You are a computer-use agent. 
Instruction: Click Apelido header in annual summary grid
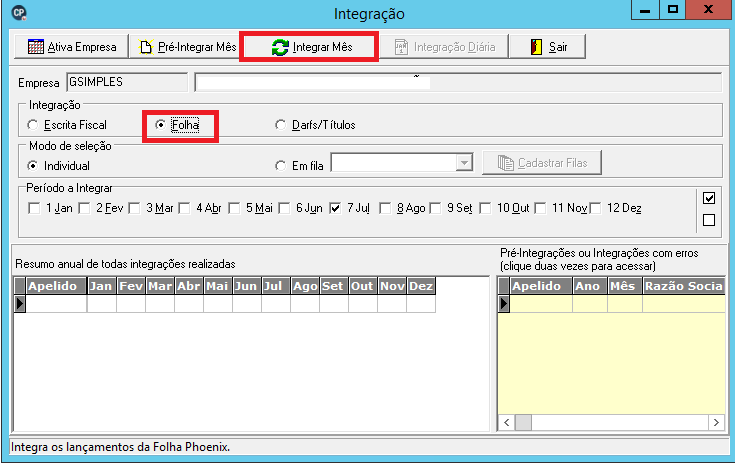56,286
